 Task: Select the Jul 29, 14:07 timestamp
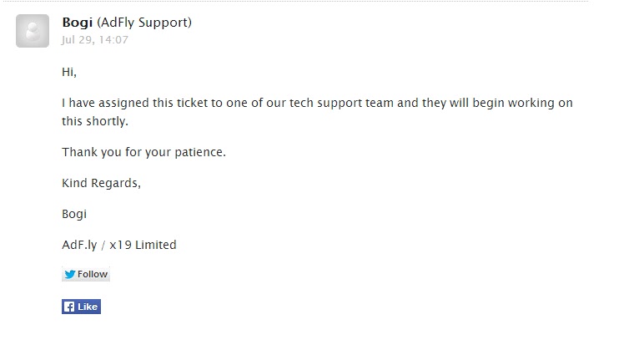[x=95, y=39]
